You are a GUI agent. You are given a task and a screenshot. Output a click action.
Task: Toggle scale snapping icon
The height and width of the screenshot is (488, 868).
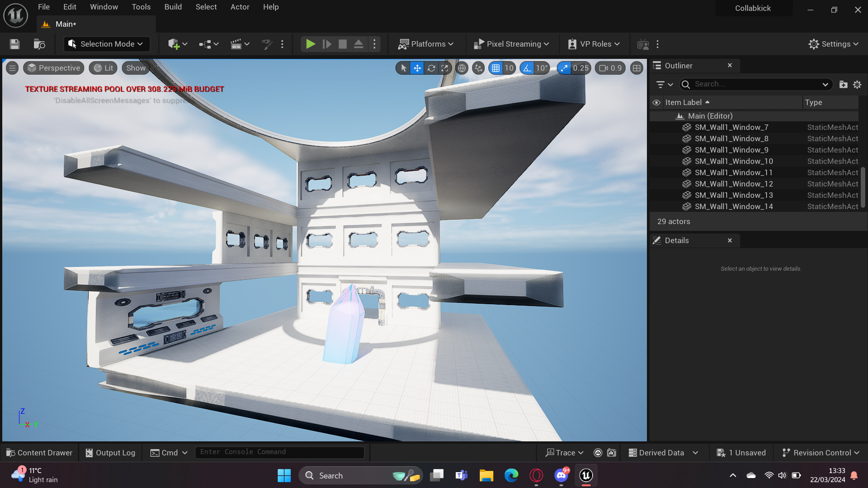564,68
